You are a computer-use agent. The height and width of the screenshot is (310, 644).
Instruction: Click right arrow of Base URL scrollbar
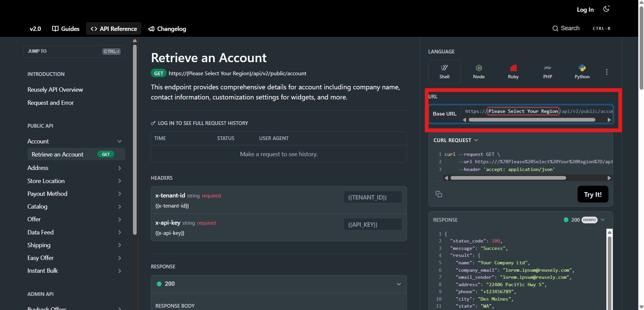point(609,120)
